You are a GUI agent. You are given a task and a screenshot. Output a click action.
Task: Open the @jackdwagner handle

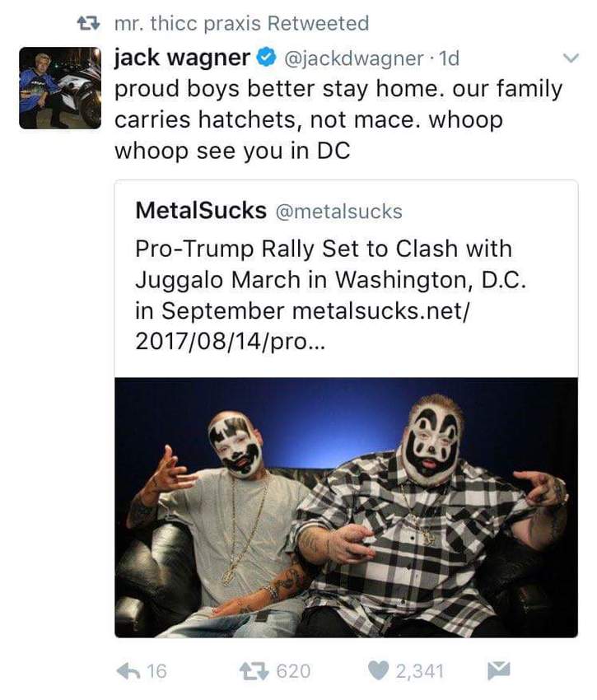coord(353,58)
